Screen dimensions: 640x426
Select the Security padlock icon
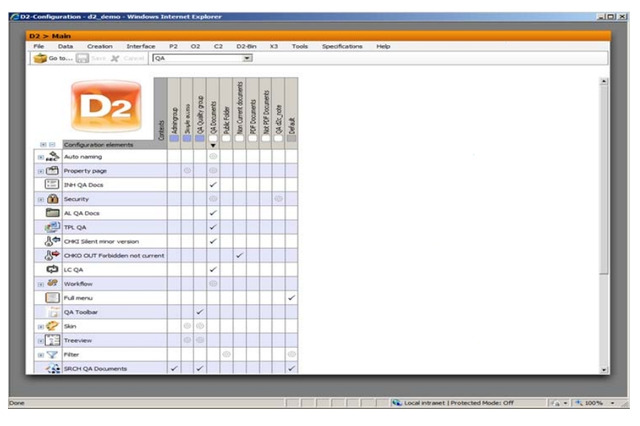click(x=52, y=199)
